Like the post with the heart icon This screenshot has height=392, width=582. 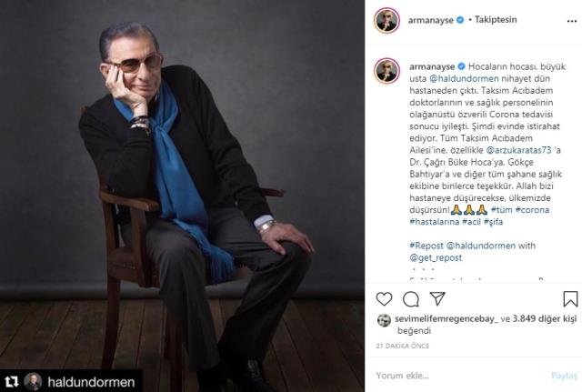(x=385, y=298)
